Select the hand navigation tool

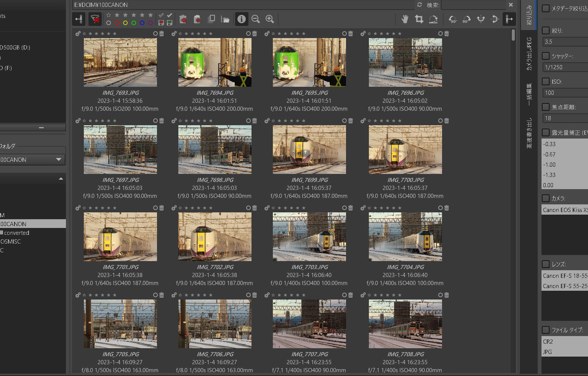pyautogui.click(x=405, y=19)
